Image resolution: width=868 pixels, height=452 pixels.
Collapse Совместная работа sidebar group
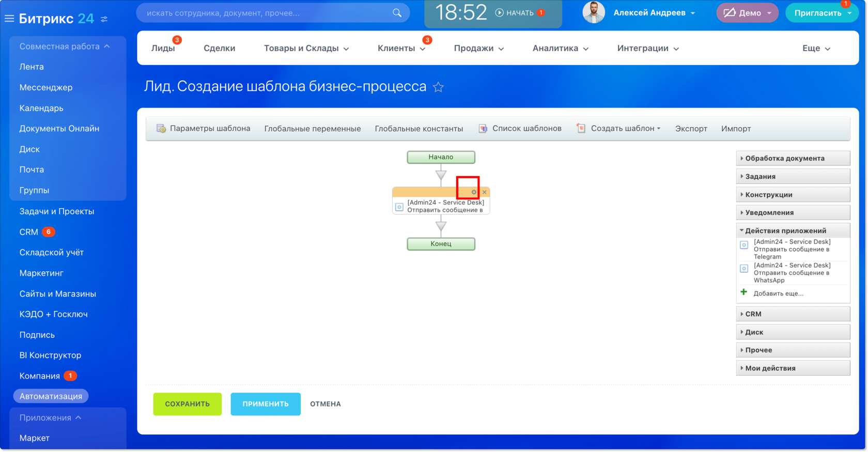click(x=65, y=46)
